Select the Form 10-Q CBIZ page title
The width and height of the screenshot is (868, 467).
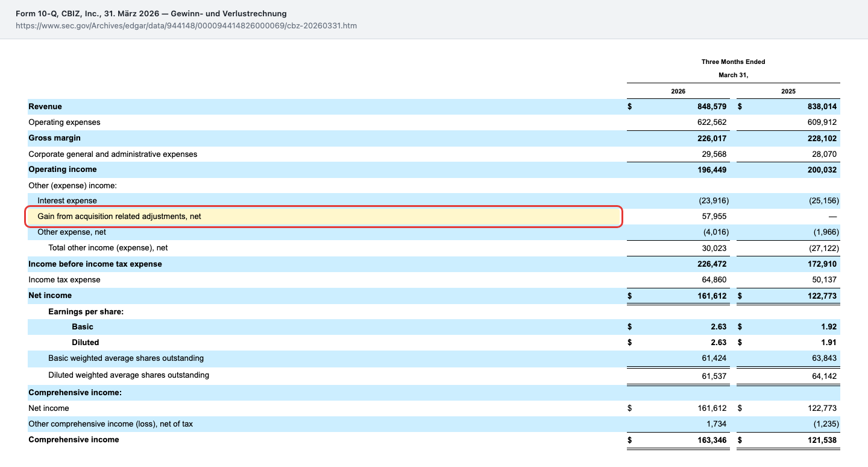tap(151, 13)
